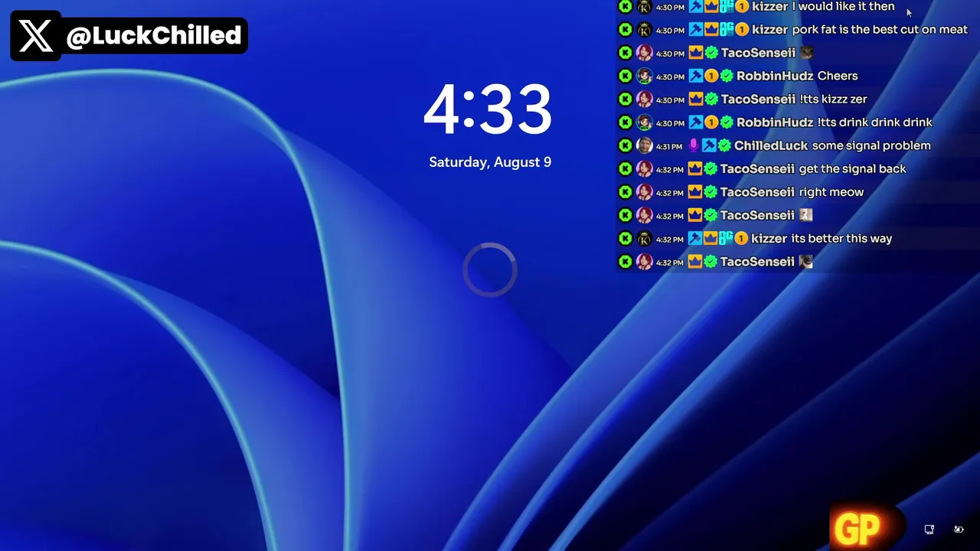Image resolution: width=980 pixels, height=551 pixels.
Task: Click verified badge on ChilledLuck row
Action: 724,145
